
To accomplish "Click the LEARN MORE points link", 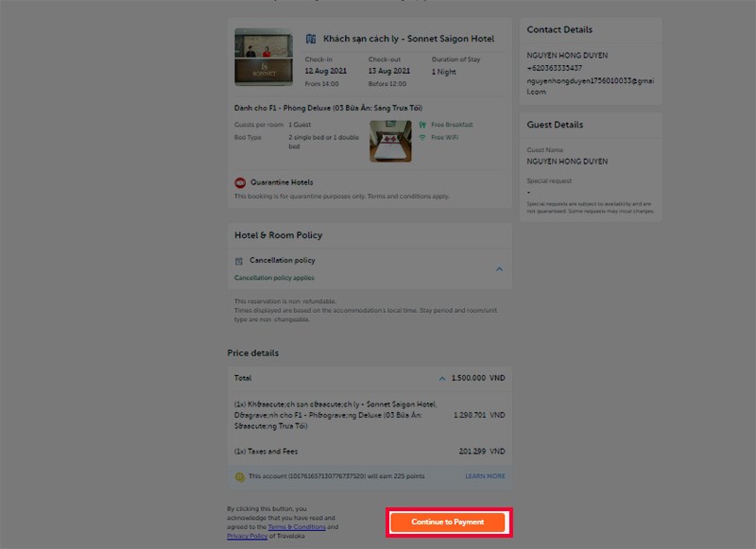I will [485, 476].
